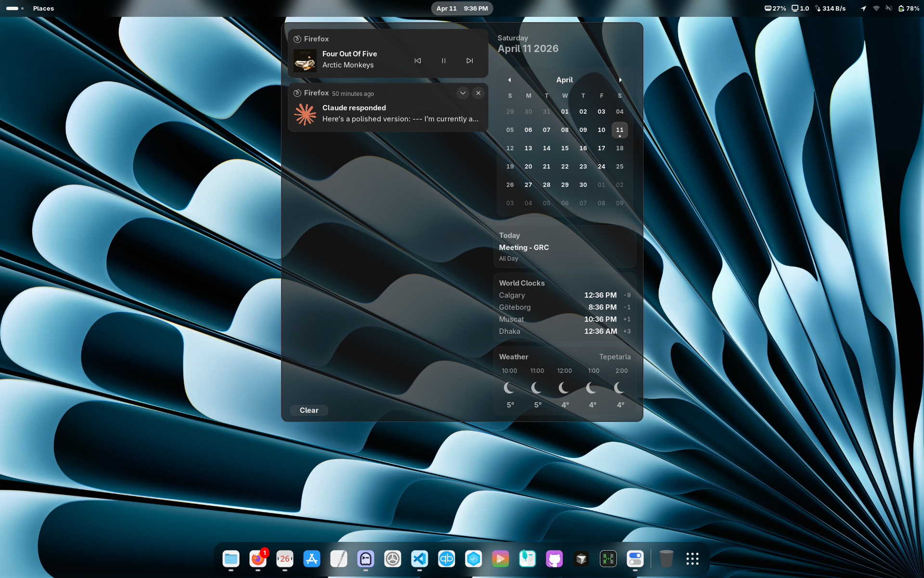The width and height of the screenshot is (924, 578).
Task: Open the Trash in the dock
Action: [666, 559]
